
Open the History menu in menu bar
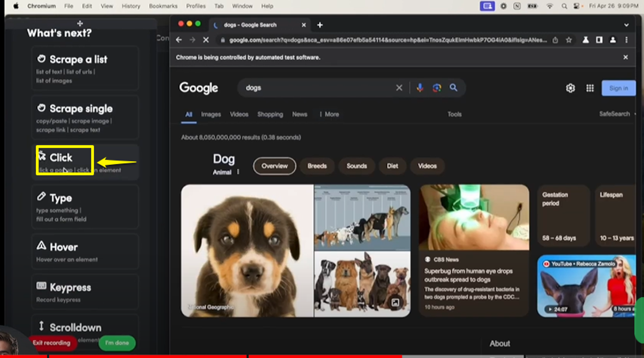(x=131, y=6)
